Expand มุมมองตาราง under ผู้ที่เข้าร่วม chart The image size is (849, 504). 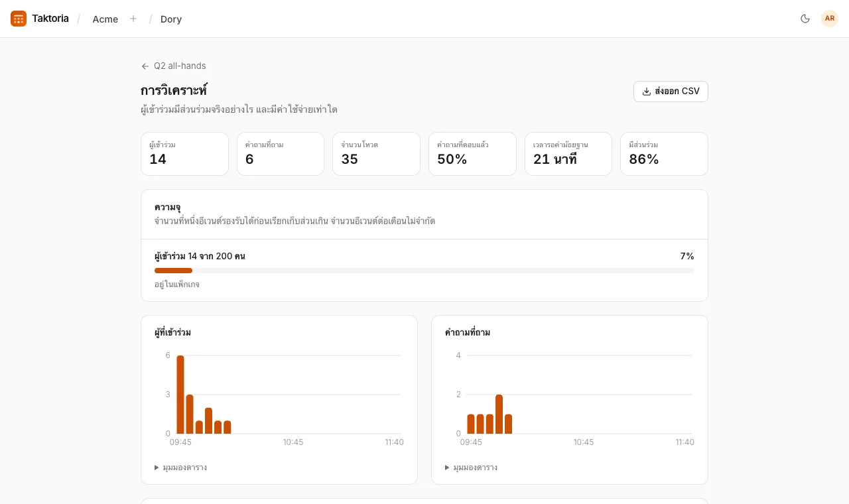pyautogui.click(x=180, y=468)
